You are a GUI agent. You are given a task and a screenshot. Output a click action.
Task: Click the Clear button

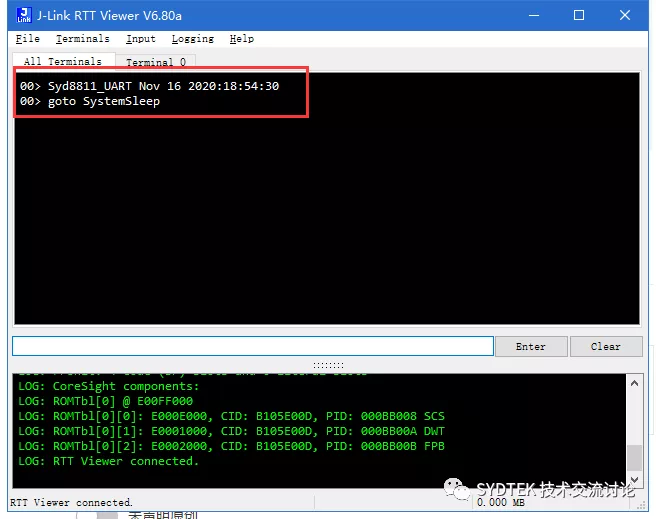[x=606, y=347]
